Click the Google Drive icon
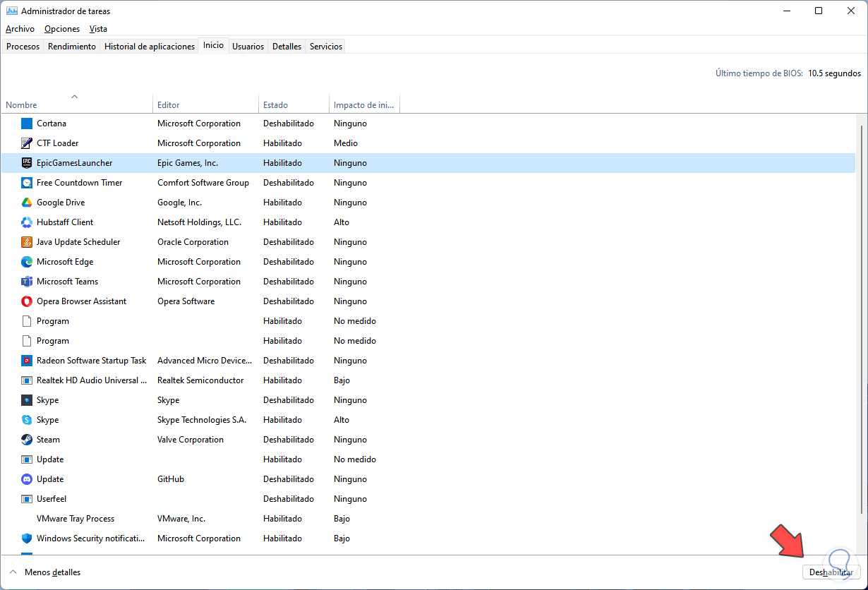The width and height of the screenshot is (868, 590). click(27, 203)
